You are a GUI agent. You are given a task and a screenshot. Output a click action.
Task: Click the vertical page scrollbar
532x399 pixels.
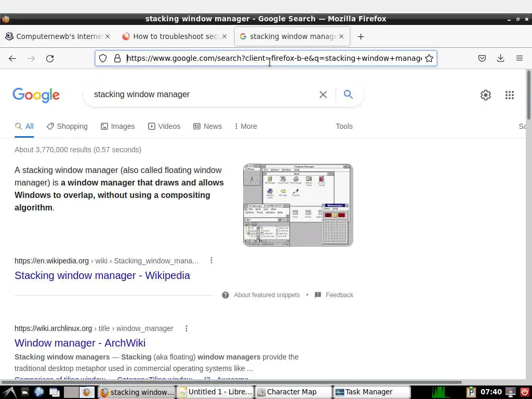(x=528, y=95)
